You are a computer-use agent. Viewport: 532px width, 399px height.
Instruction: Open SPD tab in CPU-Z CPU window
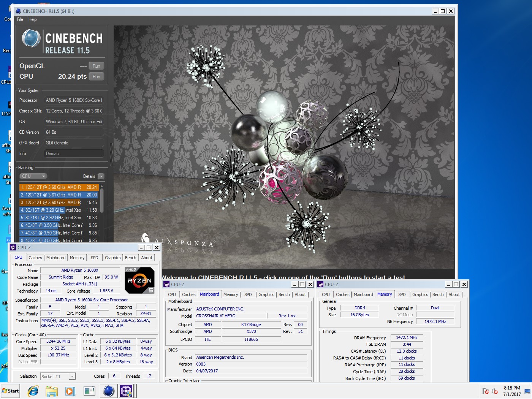pos(95,258)
